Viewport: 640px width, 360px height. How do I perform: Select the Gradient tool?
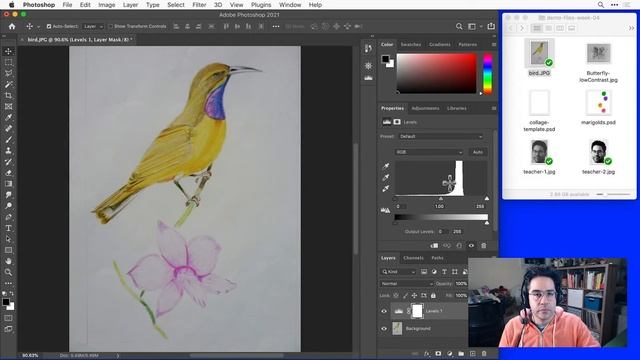tap(8, 184)
